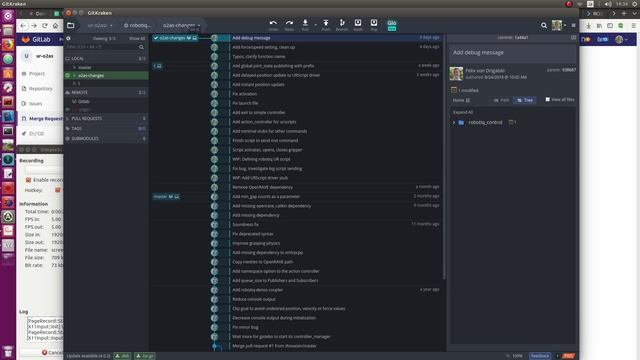The width and height of the screenshot is (640, 360).
Task: Toggle the checkmark on the o2as-changes graph label
Action: [156, 38]
